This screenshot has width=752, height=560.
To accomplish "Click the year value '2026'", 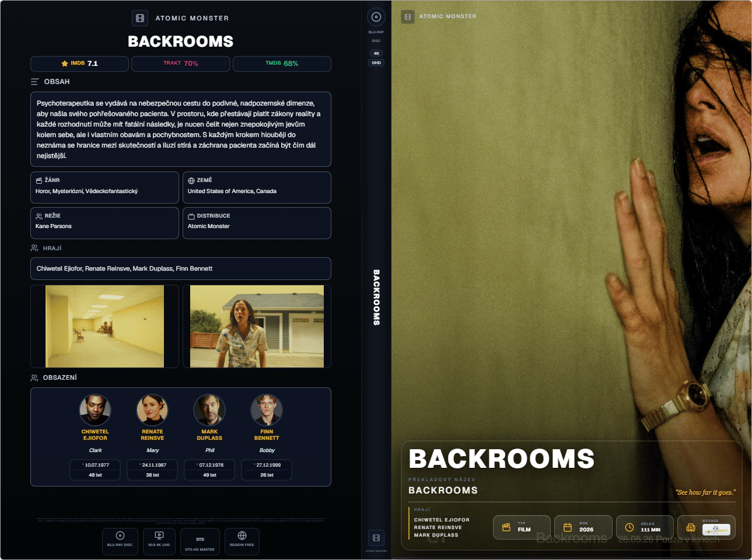I will click(586, 530).
